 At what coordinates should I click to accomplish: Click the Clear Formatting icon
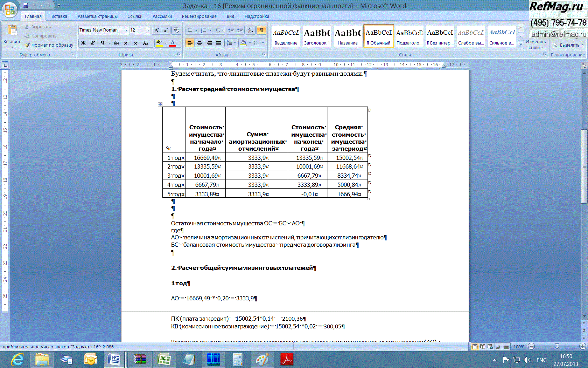[176, 30]
